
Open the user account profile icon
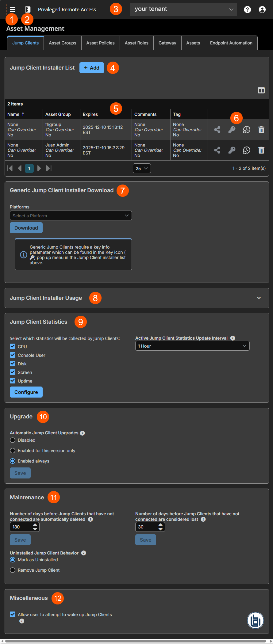click(x=262, y=10)
